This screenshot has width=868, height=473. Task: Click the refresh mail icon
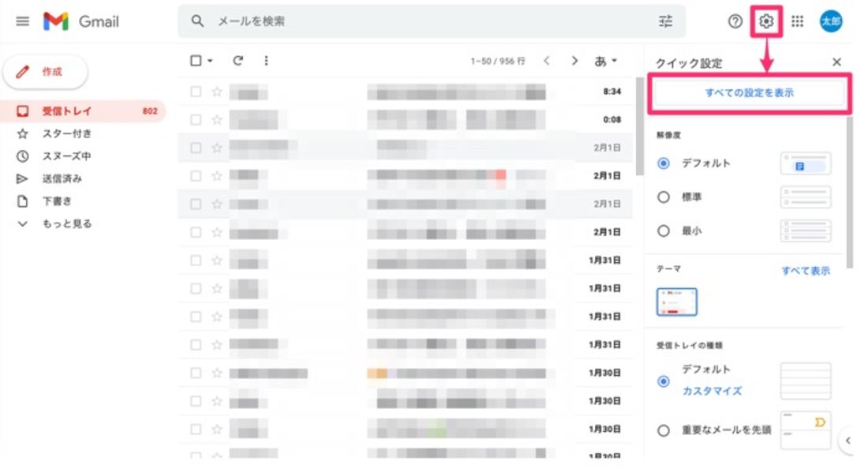click(x=238, y=61)
